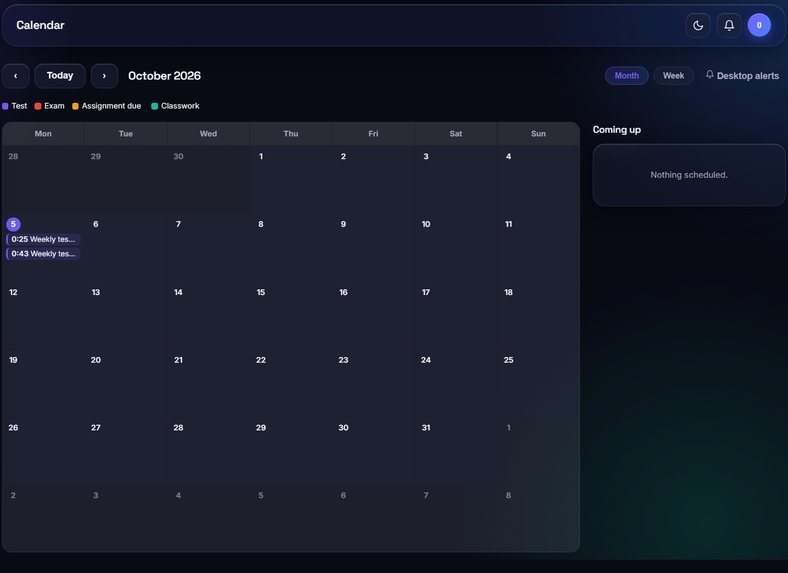The width and height of the screenshot is (788, 573).
Task: Click the Thu column header
Action: point(291,134)
